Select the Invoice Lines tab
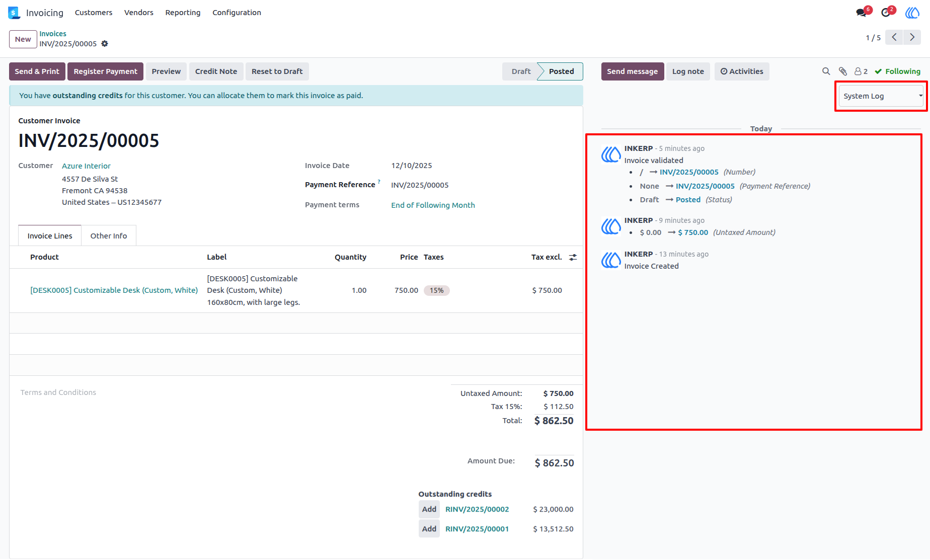This screenshot has width=930, height=560. (50, 235)
